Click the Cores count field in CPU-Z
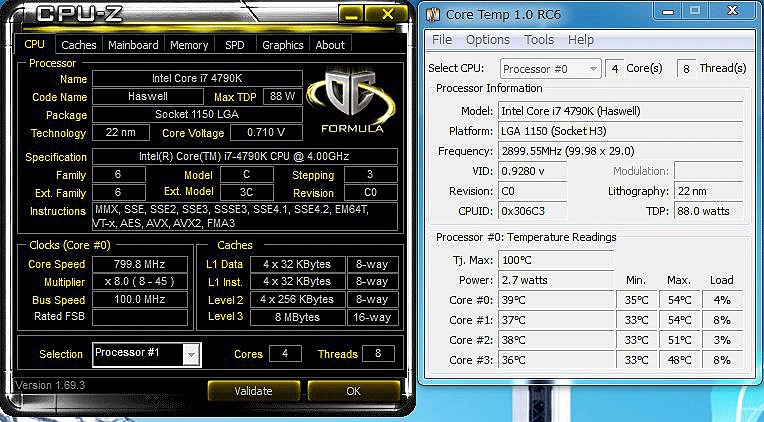Viewport: 764px width, 422px height. tap(286, 354)
